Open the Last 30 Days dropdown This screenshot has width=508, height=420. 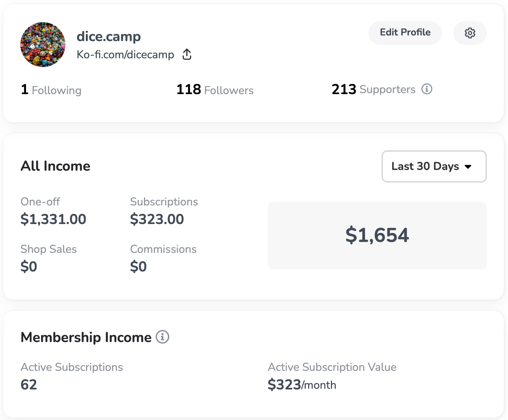tap(434, 166)
